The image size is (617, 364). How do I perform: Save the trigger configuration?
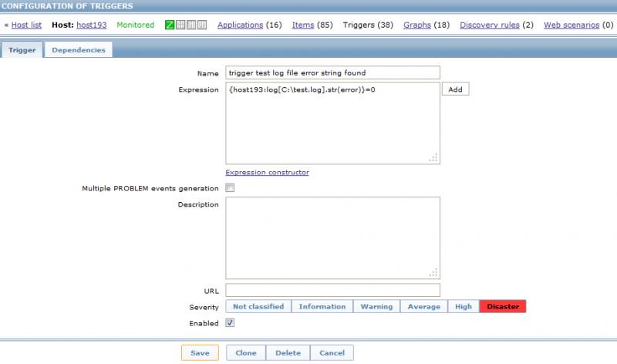click(200, 353)
